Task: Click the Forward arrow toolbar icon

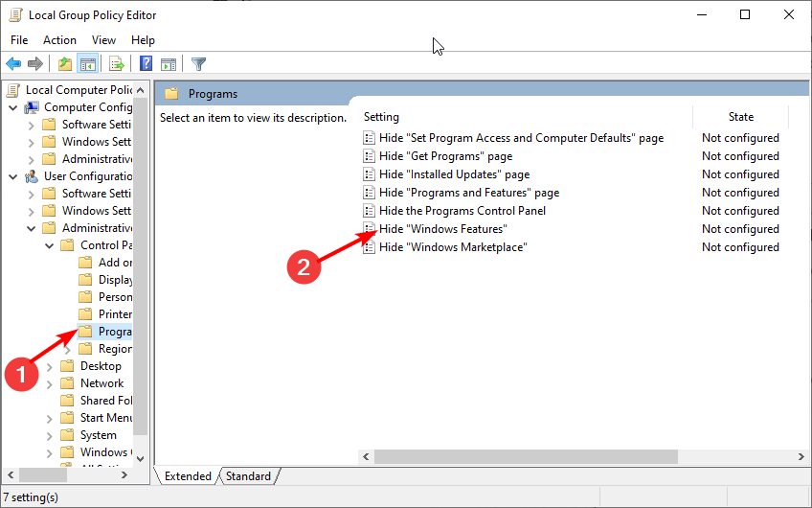Action: tap(35, 64)
